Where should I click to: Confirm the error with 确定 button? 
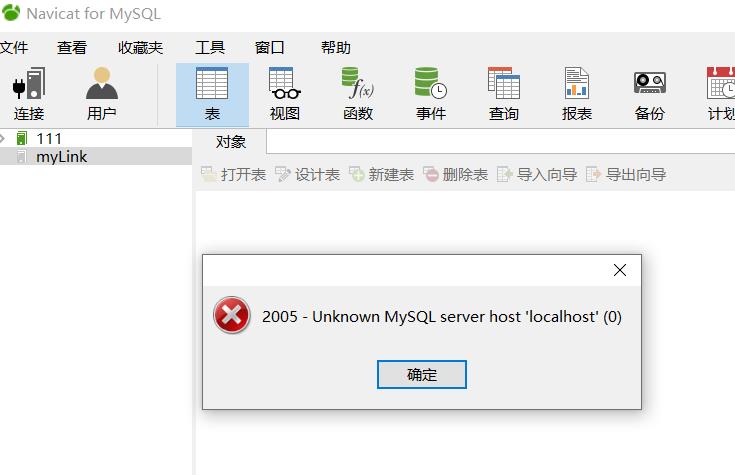(421, 374)
